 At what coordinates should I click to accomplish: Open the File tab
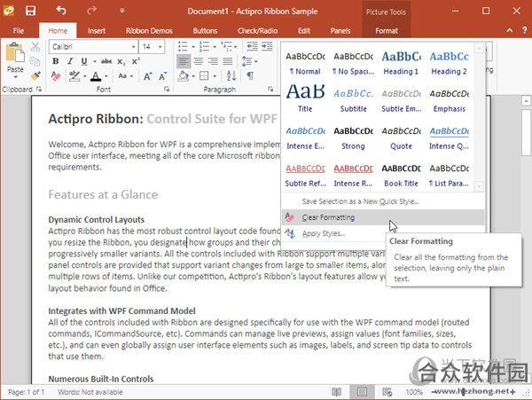pyautogui.click(x=19, y=30)
